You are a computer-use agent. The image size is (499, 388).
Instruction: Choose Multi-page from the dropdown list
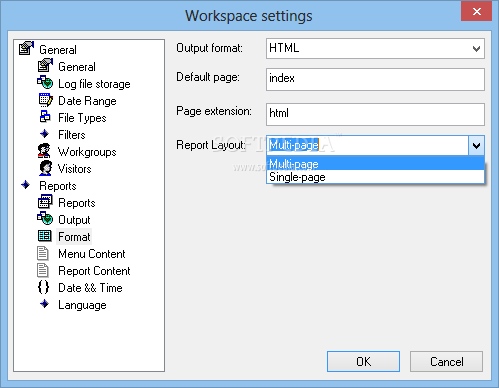(375, 164)
